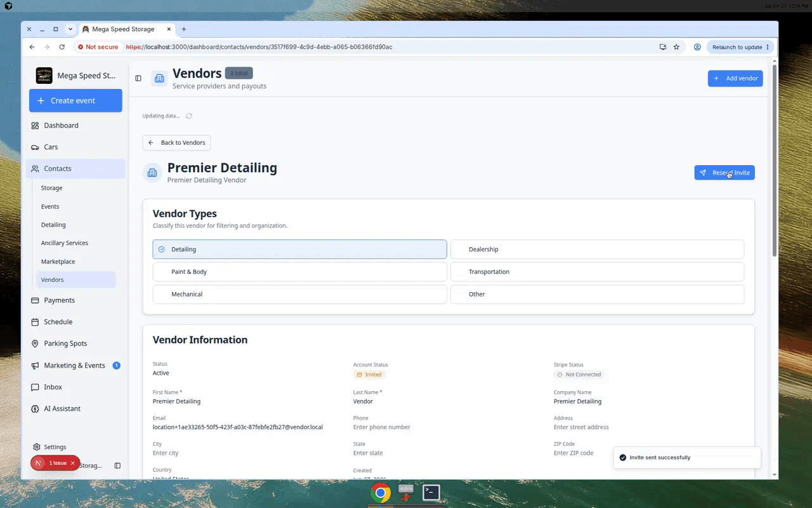Click the forward navigation arrow

pos(47,47)
